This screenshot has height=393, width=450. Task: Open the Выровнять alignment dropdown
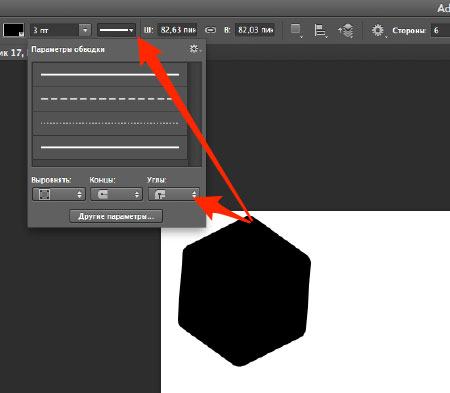point(59,194)
